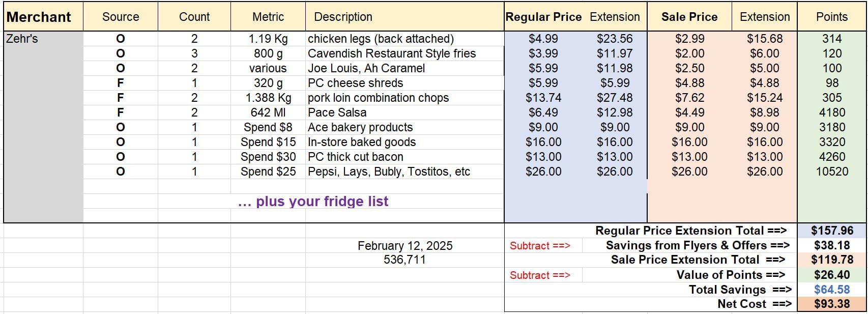Click the first red Subtract ==> label
868x314 pixels.
click(x=540, y=246)
